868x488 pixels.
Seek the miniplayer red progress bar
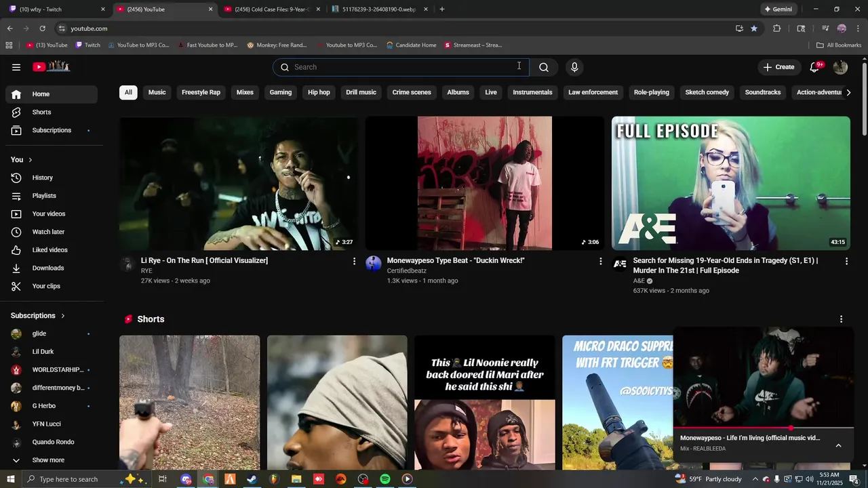point(764,428)
